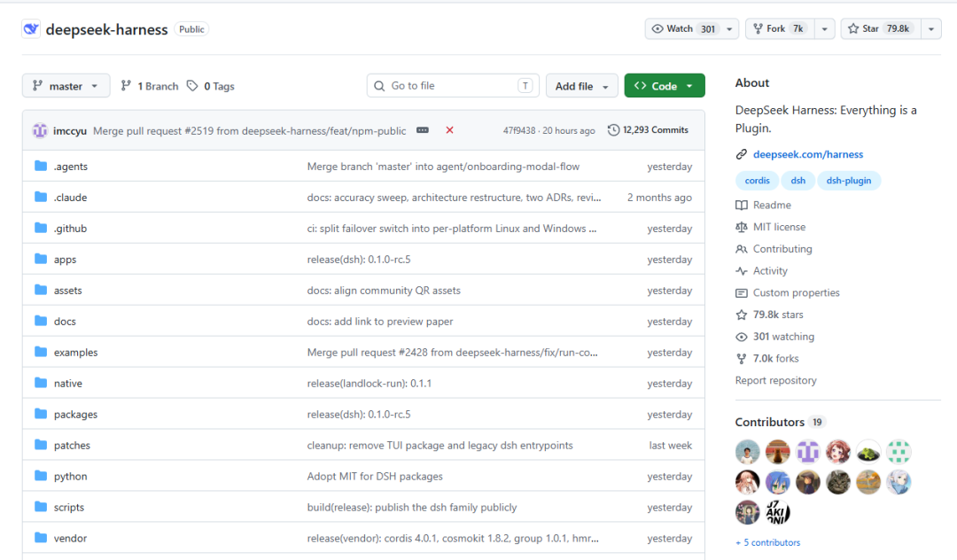Image resolution: width=957 pixels, height=560 pixels.
Task: View the 12,293 Commits history
Action: [x=648, y=130]
